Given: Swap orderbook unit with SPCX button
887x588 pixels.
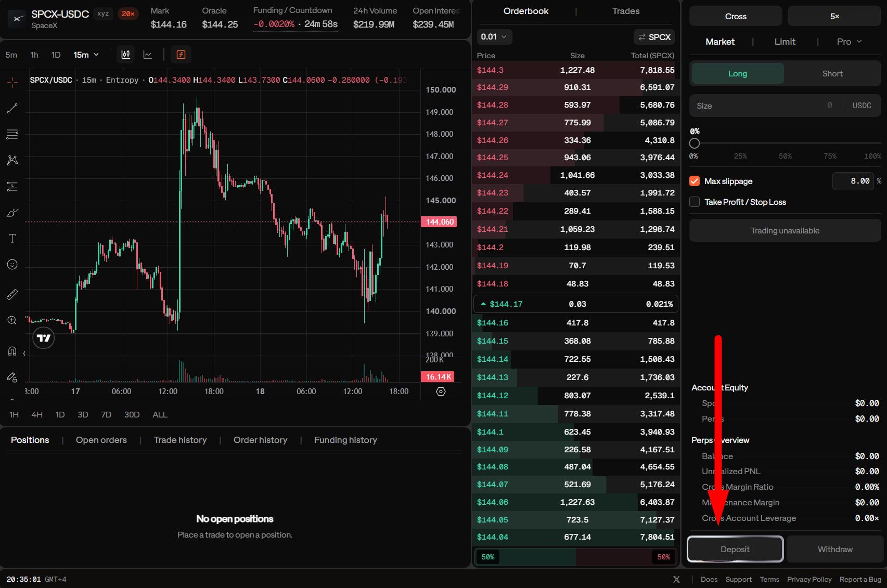Looking at the screenshot, I should (654, 37).
